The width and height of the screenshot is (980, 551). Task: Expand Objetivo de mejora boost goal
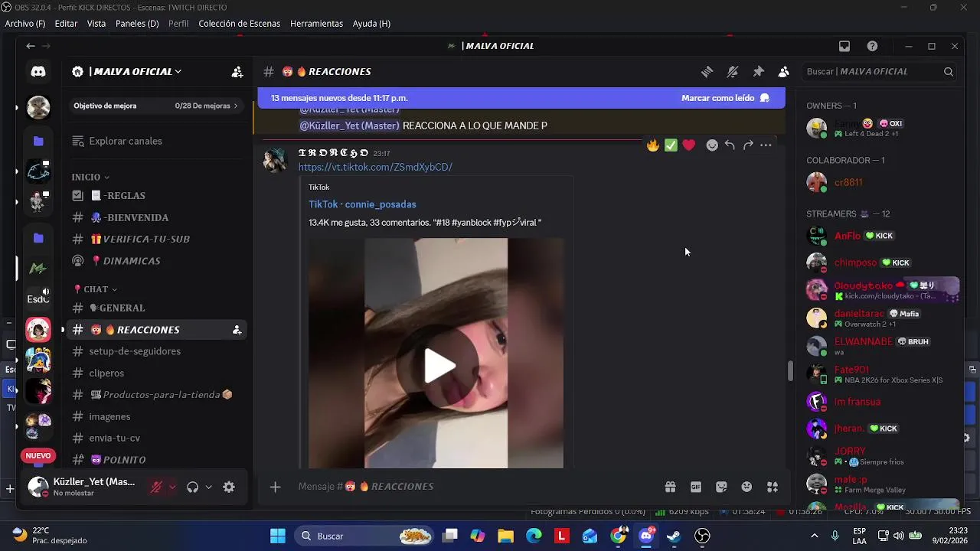click(155, 106)
